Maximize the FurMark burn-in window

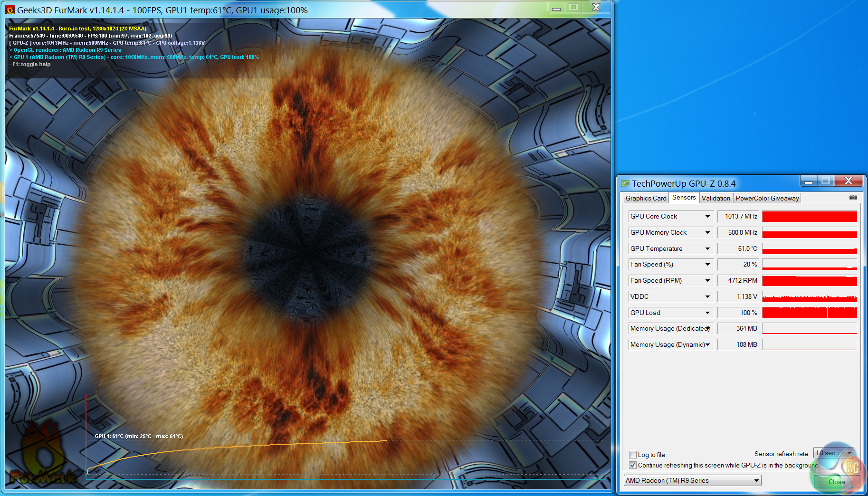[573, 8]
